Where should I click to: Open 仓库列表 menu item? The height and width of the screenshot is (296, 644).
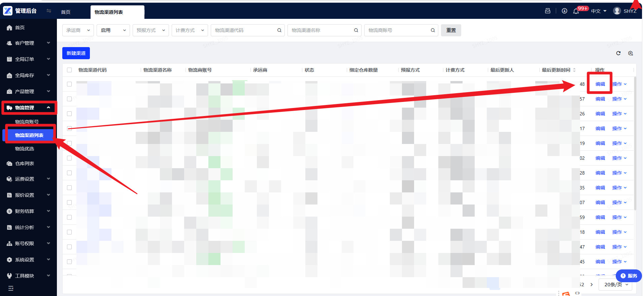click(25, 163)
